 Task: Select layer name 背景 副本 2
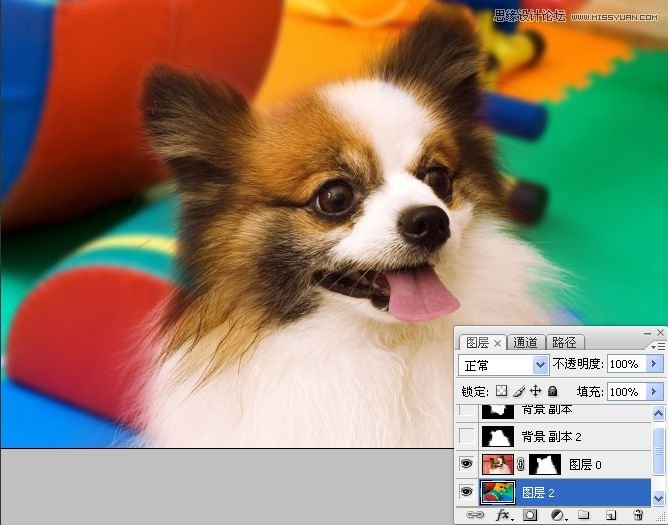click(x=552, y=436)
